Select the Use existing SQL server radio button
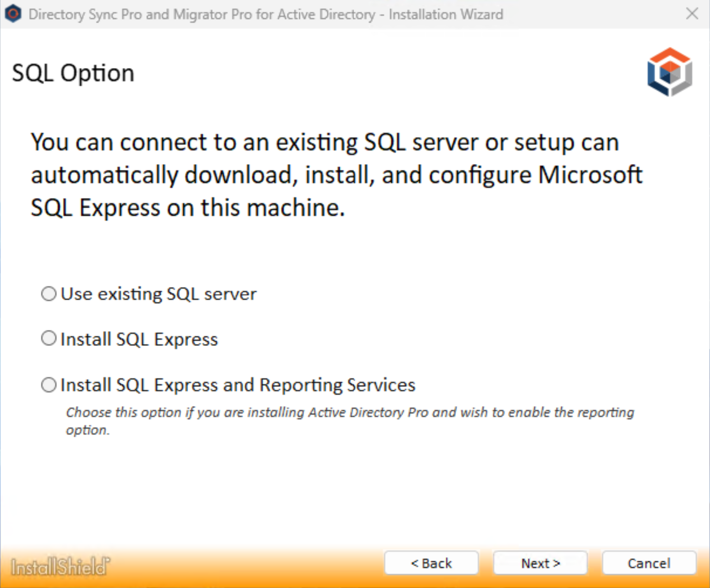Viewport: 710px width, 588px height. [49, 294]
